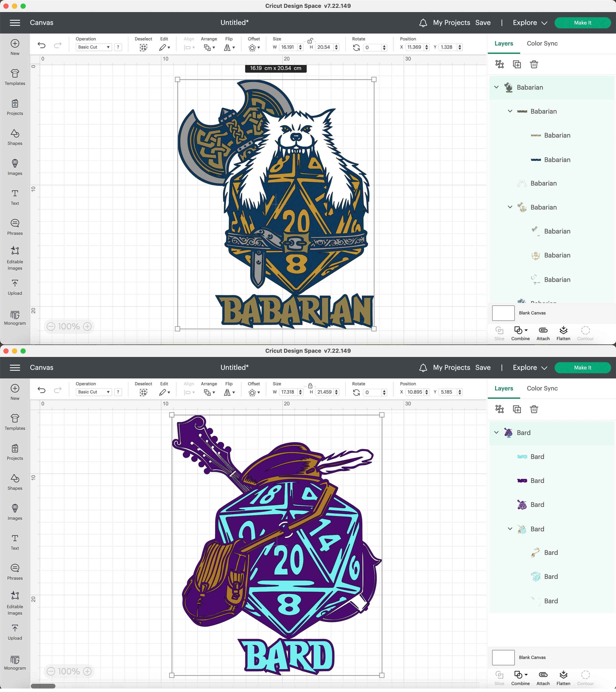The width and height of the screenshot is (616, 692).
Task: Open the hamburger menu
Action: 15,22
